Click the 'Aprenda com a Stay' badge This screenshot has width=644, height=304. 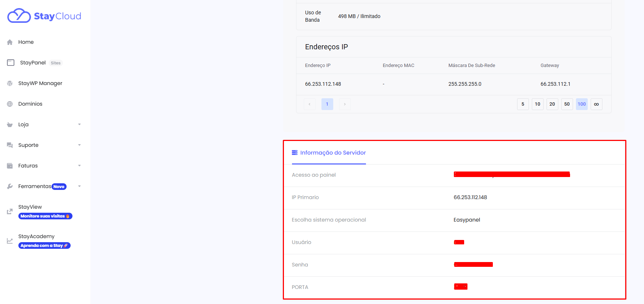(45, 245)
